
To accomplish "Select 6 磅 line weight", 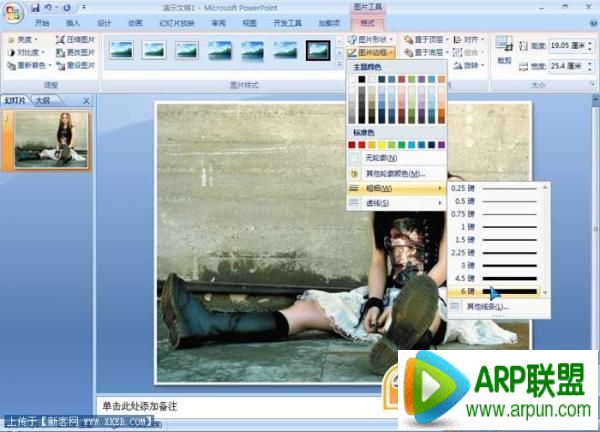I will [495, 291].
